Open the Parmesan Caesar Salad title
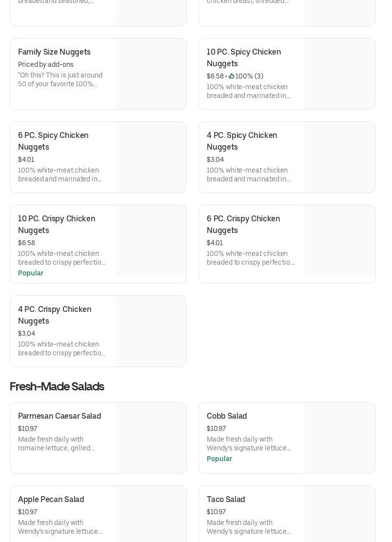 (x=59, y=416)
